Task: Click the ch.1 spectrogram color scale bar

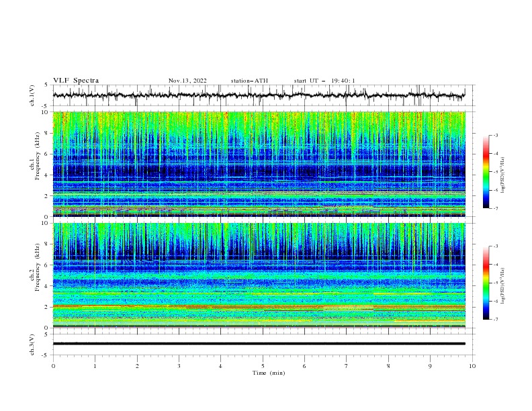Action: point(486,172)
